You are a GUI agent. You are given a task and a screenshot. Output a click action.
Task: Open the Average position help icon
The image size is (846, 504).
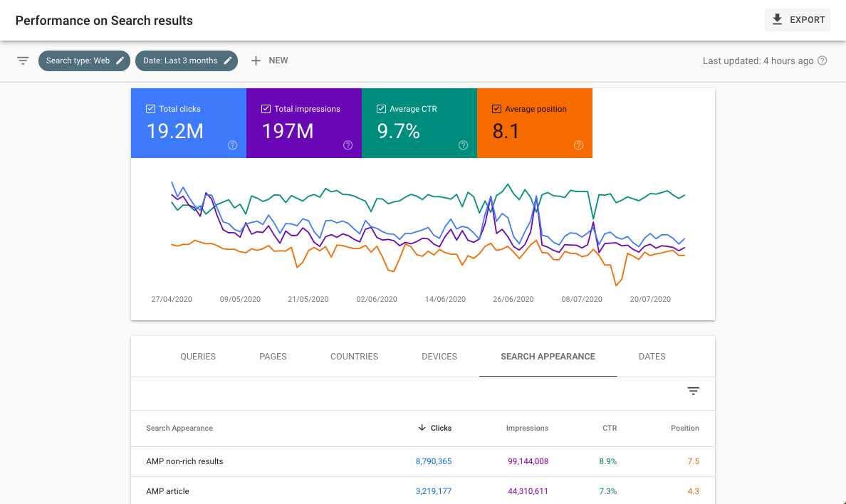click(578, 145)
